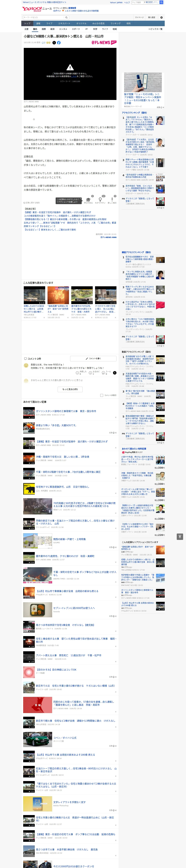Screen dimensions: 186x868
Task: Open コペン／ダイハツ公式 ad
Action: click(65, 738)
